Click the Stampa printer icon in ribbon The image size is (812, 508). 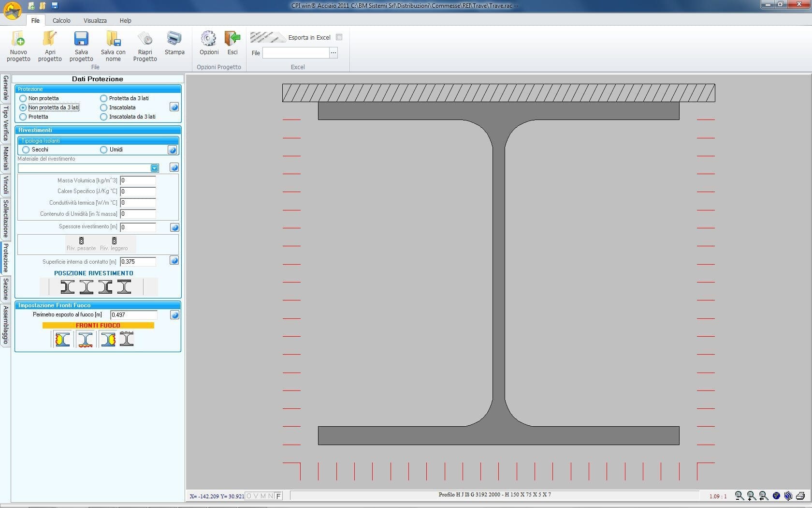174,39
